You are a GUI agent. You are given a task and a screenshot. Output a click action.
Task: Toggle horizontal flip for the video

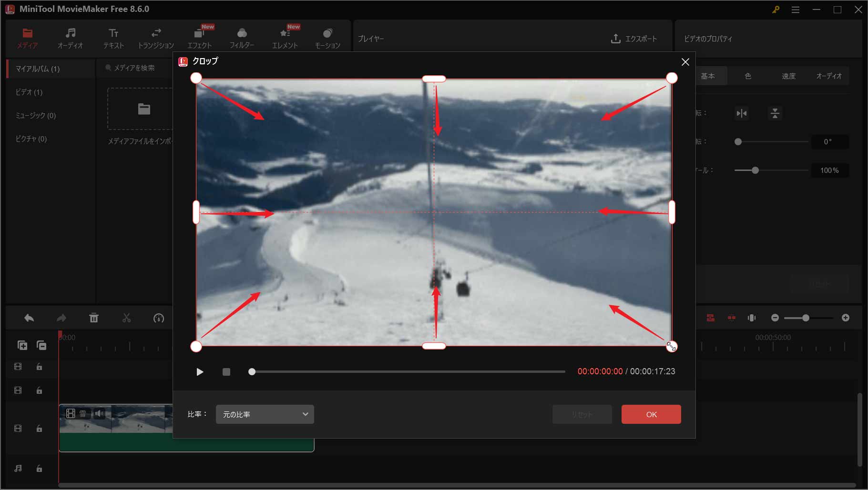point(741,113)
